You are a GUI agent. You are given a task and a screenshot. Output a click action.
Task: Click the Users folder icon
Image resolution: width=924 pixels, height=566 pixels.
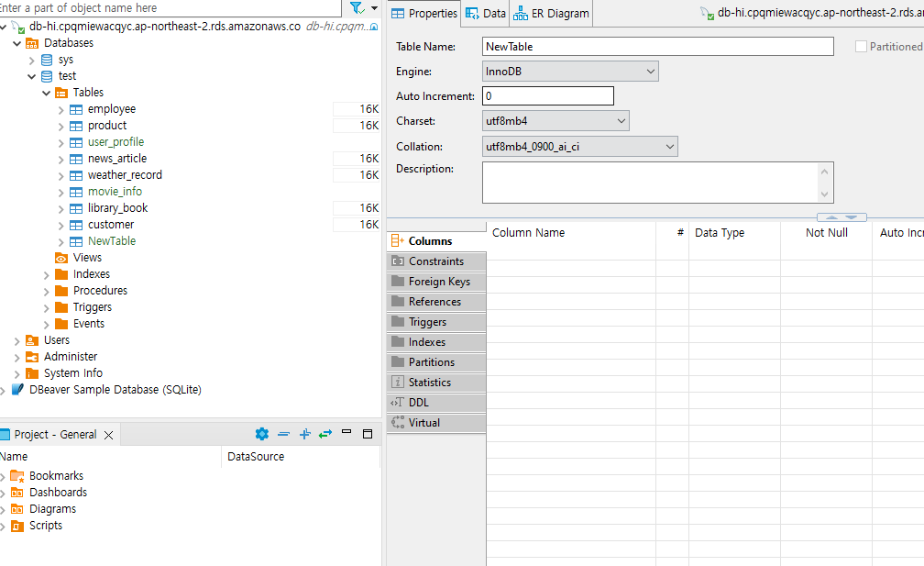click(x=32, y=340)
